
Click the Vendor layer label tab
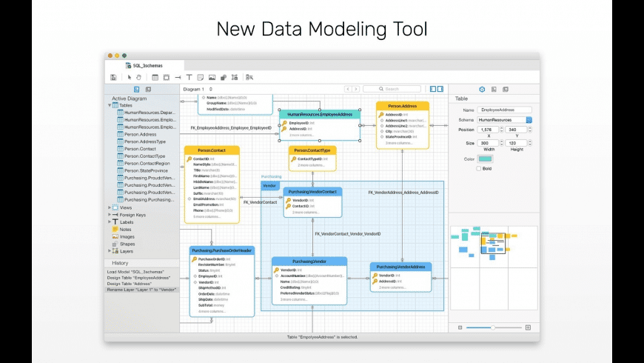coord(269,186)
